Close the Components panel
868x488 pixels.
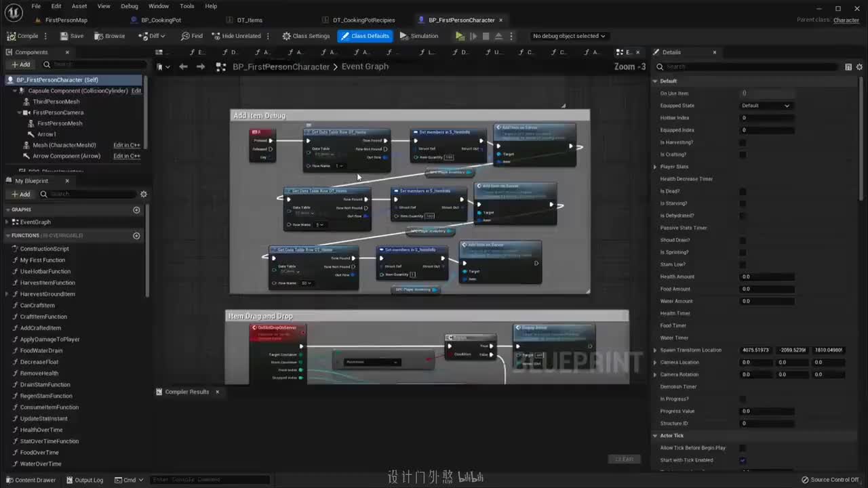coord(67,52)
